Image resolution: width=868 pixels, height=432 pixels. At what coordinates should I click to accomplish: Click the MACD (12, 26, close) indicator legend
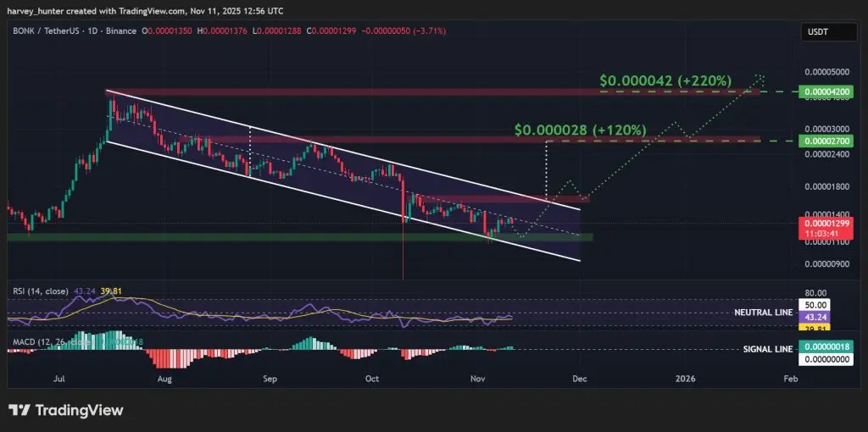click(x=50, y=342)
